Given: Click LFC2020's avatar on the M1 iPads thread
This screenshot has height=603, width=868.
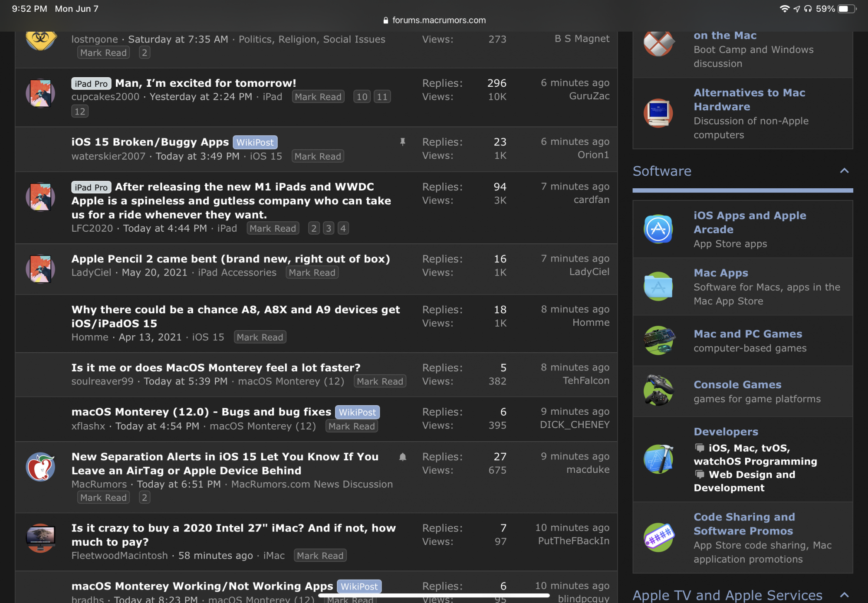Looking at the screenshot, I should pyautogui.click(x=40, y=197).
